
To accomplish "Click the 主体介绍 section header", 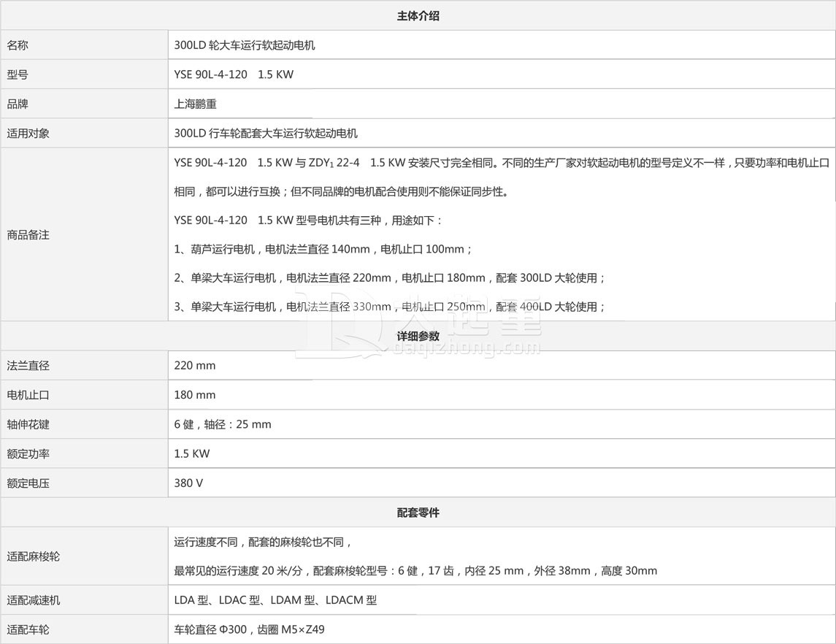I will (418, 15).
